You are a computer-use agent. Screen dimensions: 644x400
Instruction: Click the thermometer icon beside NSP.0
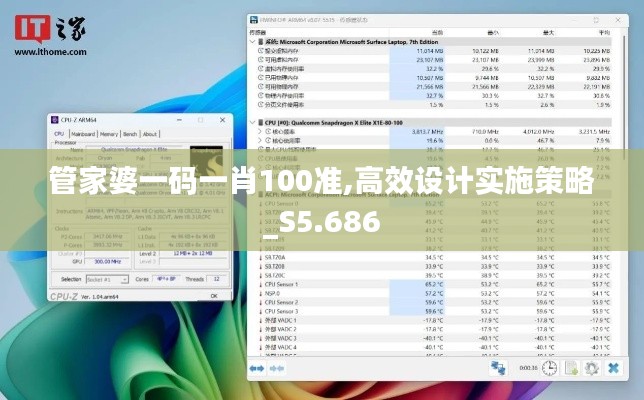click(260, 293)
